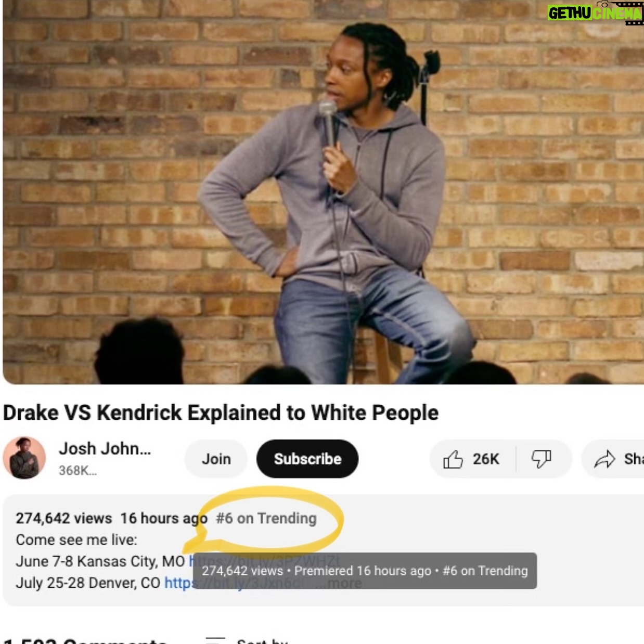644x644 pixels.
Task: Click the Sort by icon
Action: (215, 640)
